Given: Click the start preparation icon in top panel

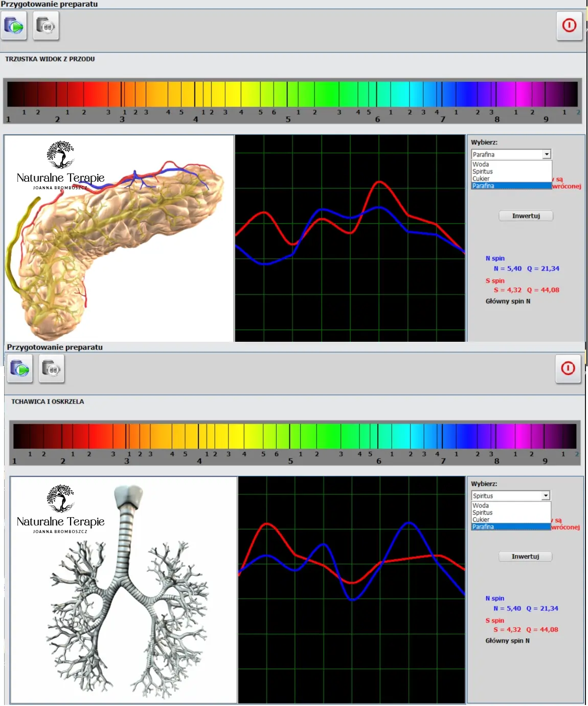Looking at the screenshot, I should [x=14, y=26].
